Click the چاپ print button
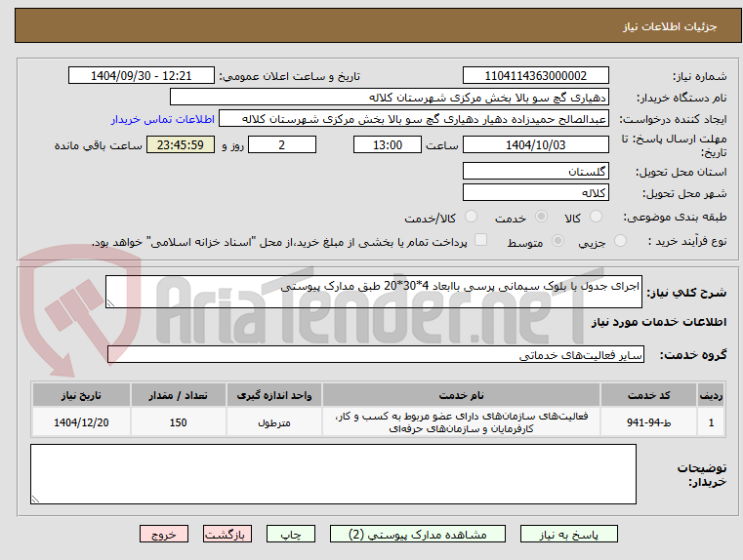This screenshot has height=560, width=743. point(291,534)
